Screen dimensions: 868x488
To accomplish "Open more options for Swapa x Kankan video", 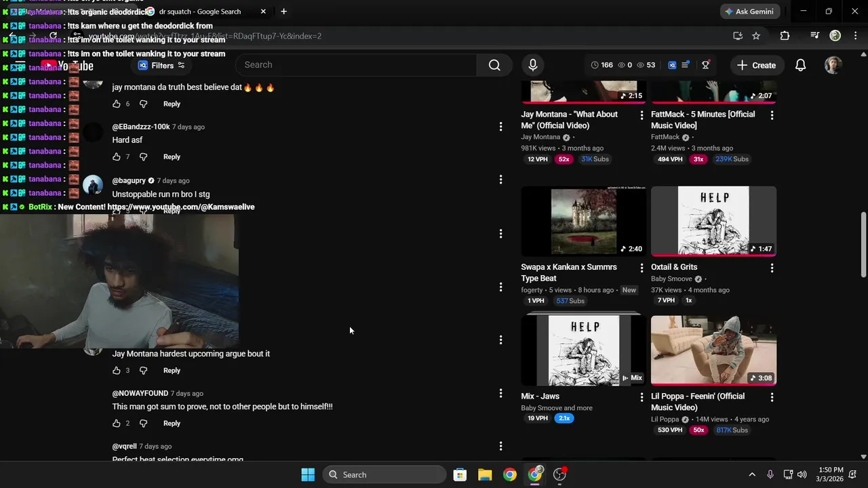I will click(x=642, y=268).
